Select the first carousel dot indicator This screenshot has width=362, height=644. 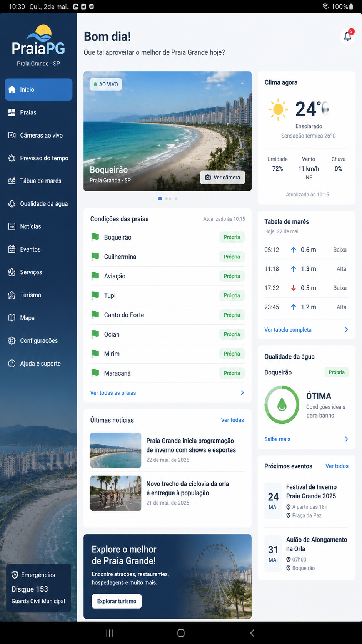[160, 198]
